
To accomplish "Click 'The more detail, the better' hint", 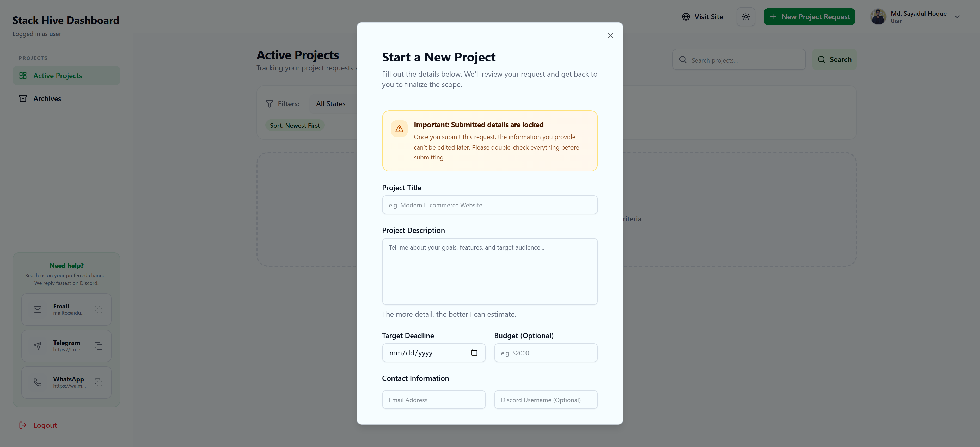I will (x=449, y=314).
